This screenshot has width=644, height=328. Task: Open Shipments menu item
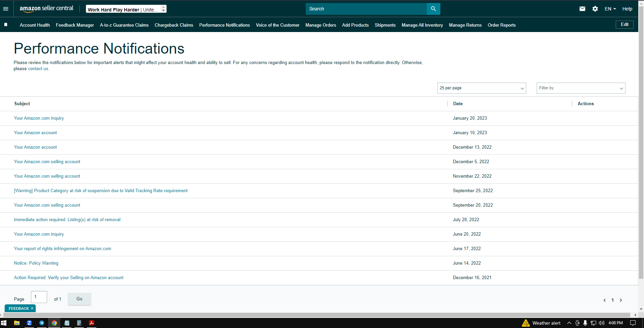(x=385, y=25)
